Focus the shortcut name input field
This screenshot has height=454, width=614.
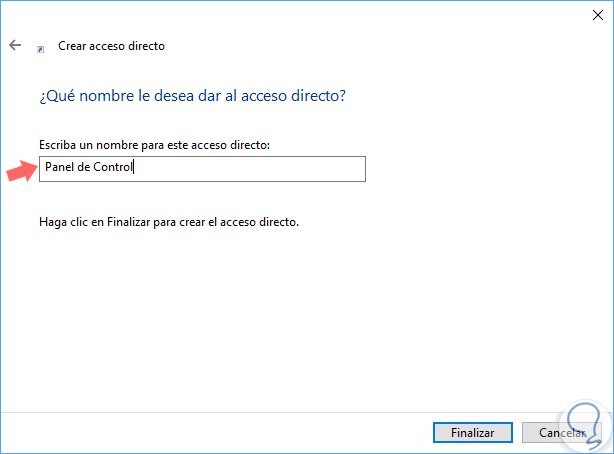click(x=202, y=168)
